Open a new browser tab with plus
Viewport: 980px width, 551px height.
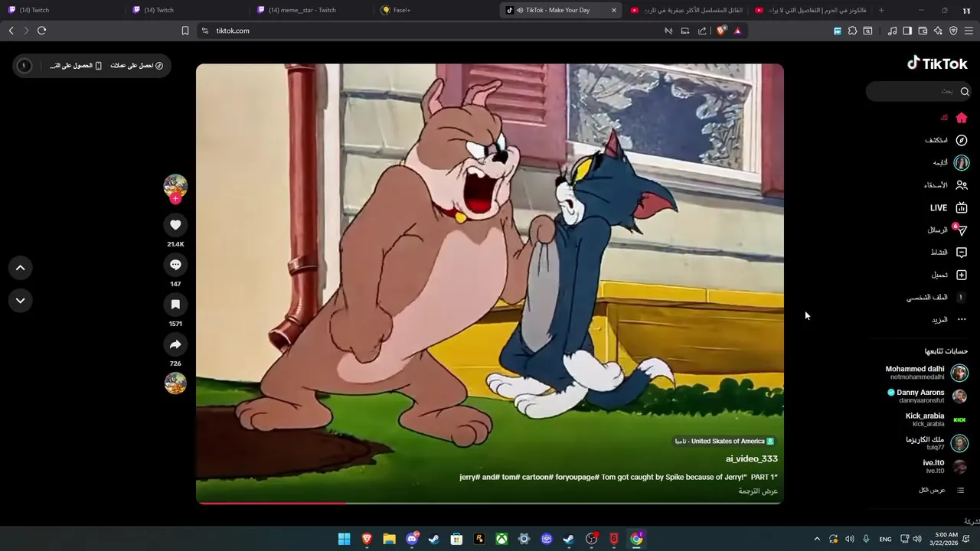[x=881, y=10]
